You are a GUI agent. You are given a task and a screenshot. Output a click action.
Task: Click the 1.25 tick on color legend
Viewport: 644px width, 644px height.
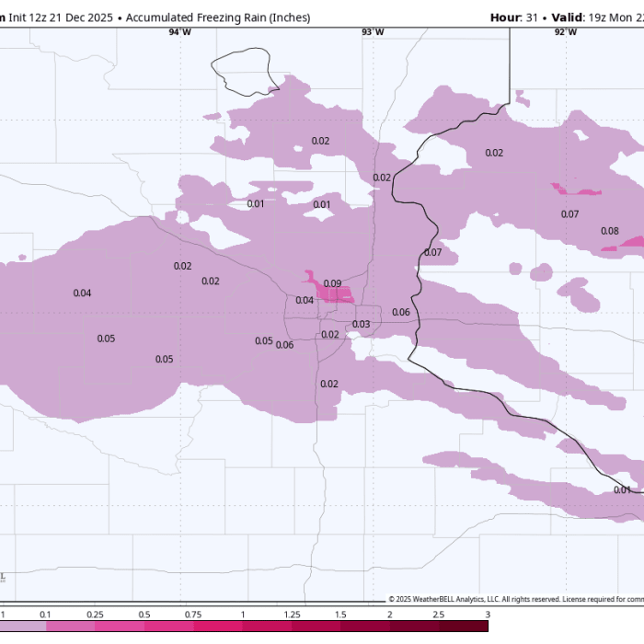coord(292,614)
